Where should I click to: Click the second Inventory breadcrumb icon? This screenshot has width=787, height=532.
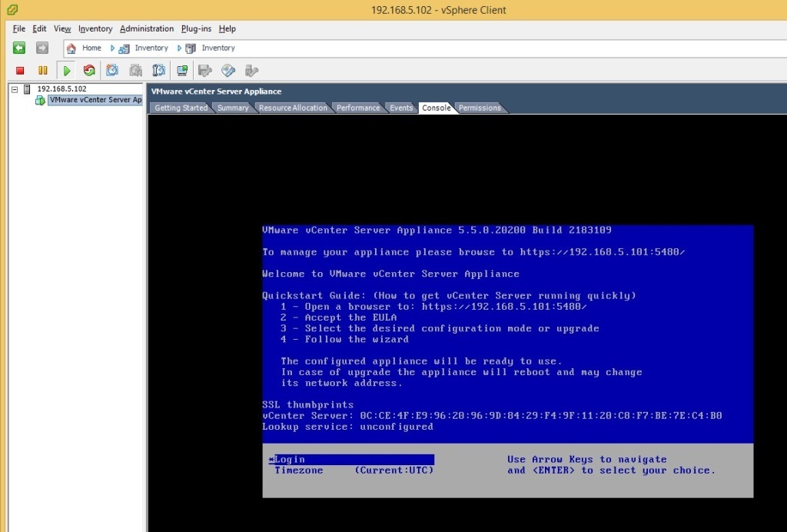click(191, 48)
